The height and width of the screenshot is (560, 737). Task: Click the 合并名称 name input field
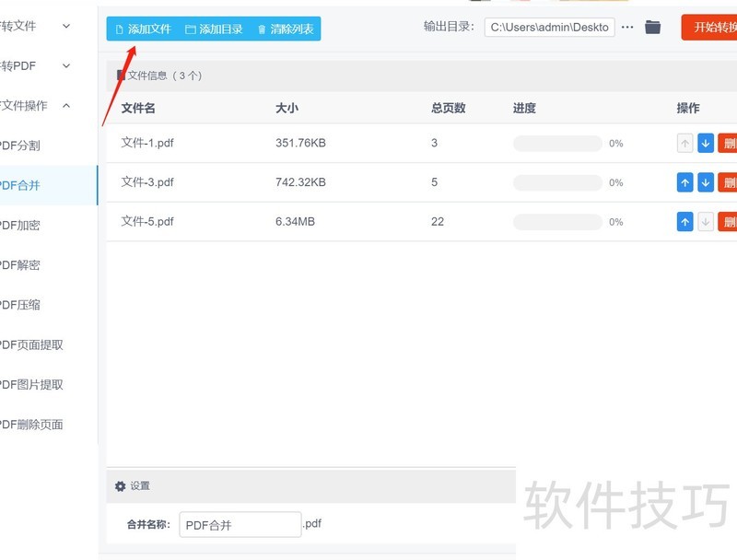click(x=240, y=524)
